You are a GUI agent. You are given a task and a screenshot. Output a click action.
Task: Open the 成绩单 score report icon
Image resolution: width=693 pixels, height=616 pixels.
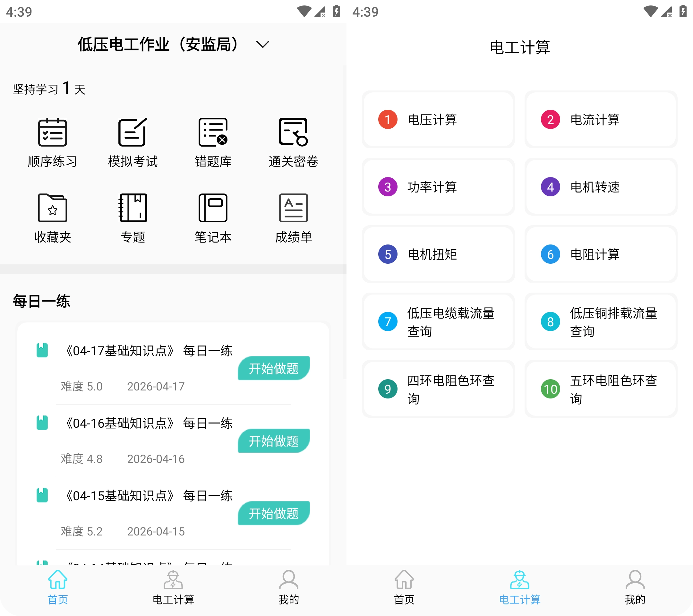tap(293, 208)
